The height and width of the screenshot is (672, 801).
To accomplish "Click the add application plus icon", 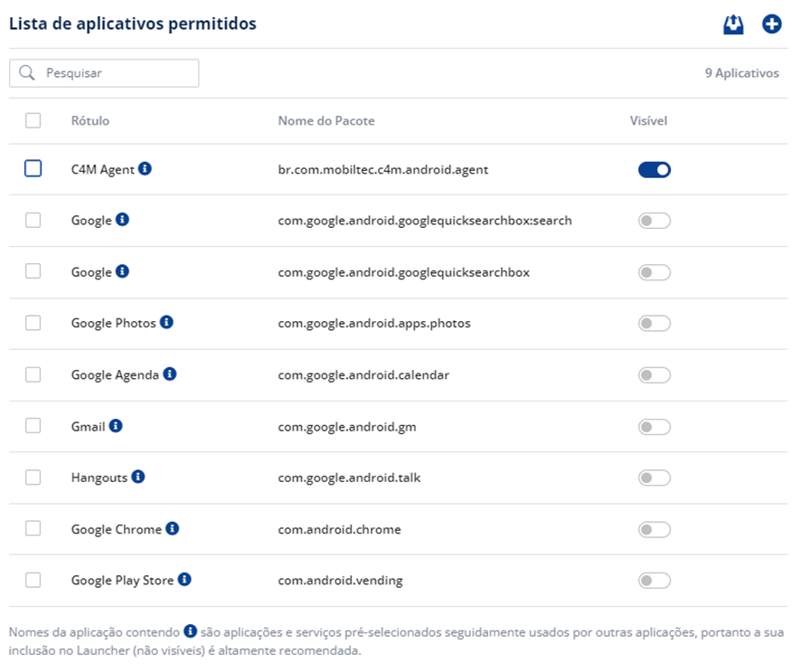I will (x=771, y=24).
